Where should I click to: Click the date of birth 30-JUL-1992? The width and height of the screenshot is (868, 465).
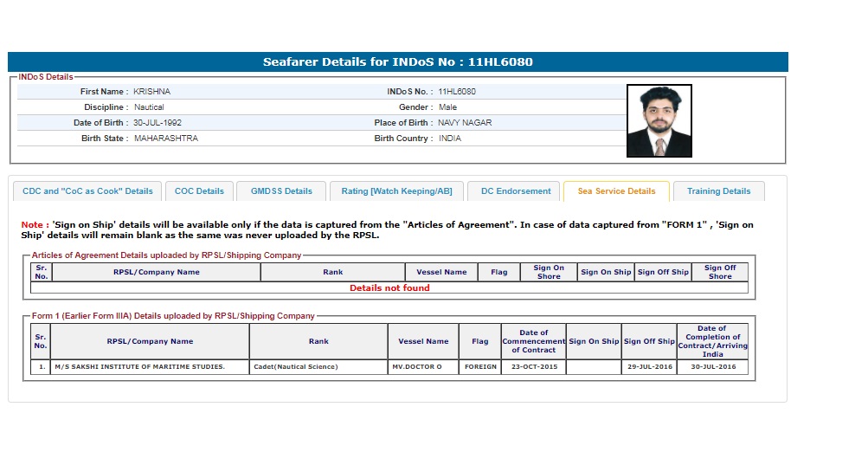click(158, 123)
